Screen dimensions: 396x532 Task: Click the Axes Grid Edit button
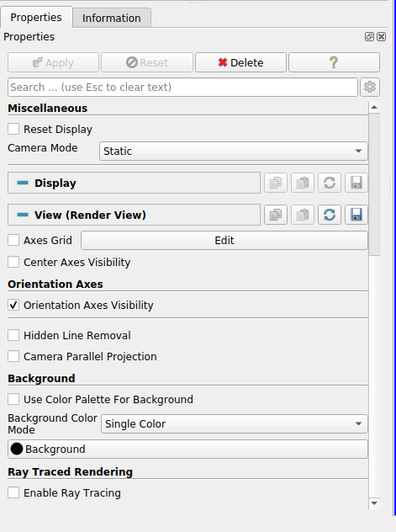[x=224, y=240]
